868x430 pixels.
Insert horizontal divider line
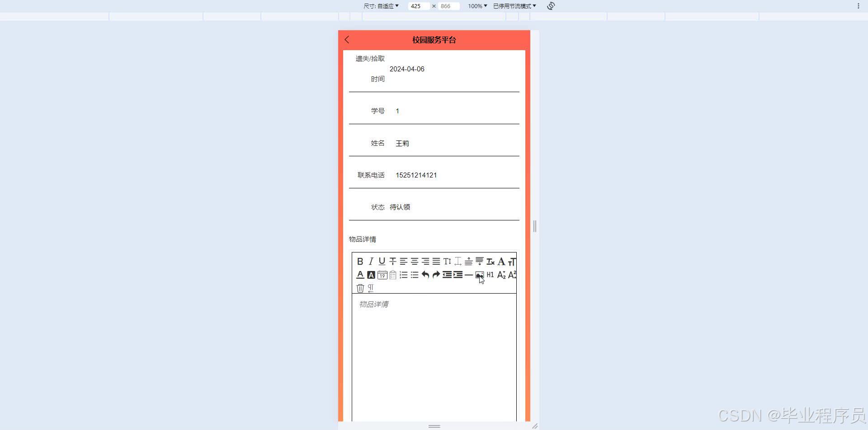[468, 275]
